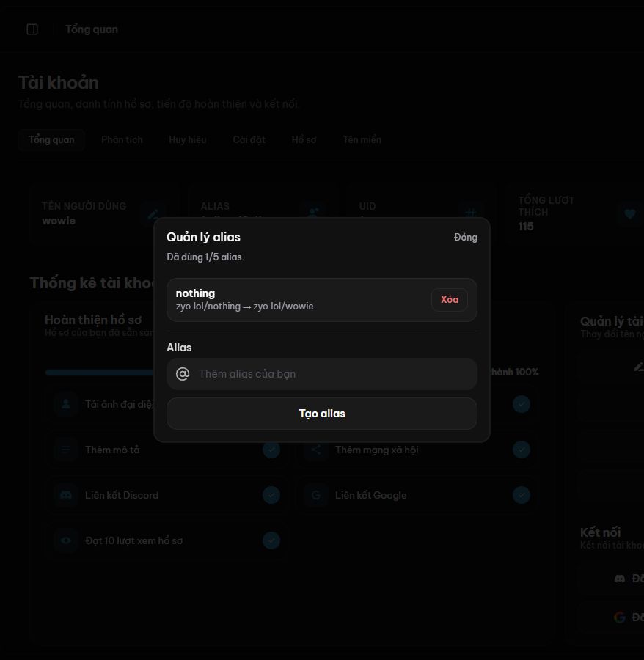
Task: Click the Thêm mô tả lines icon
Action: tap(66, 450)
